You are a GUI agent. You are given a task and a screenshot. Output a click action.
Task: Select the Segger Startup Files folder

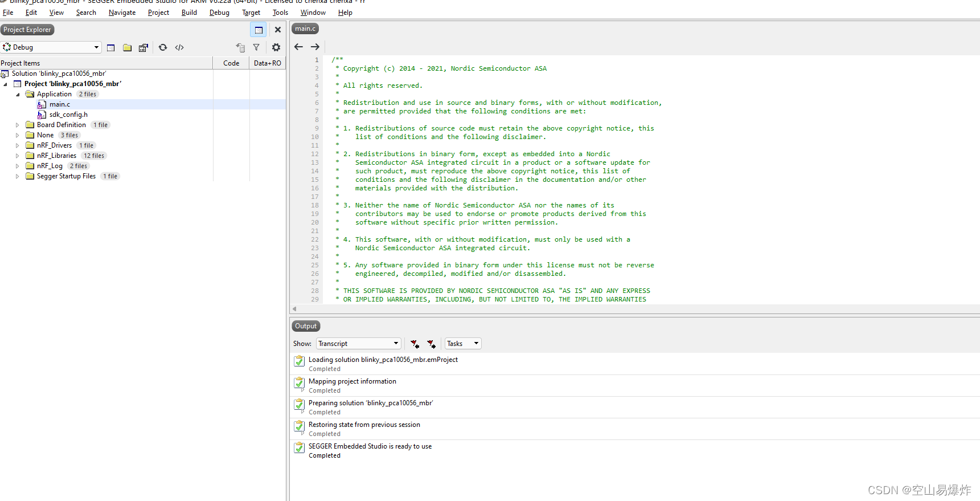[x=66, y=176]
